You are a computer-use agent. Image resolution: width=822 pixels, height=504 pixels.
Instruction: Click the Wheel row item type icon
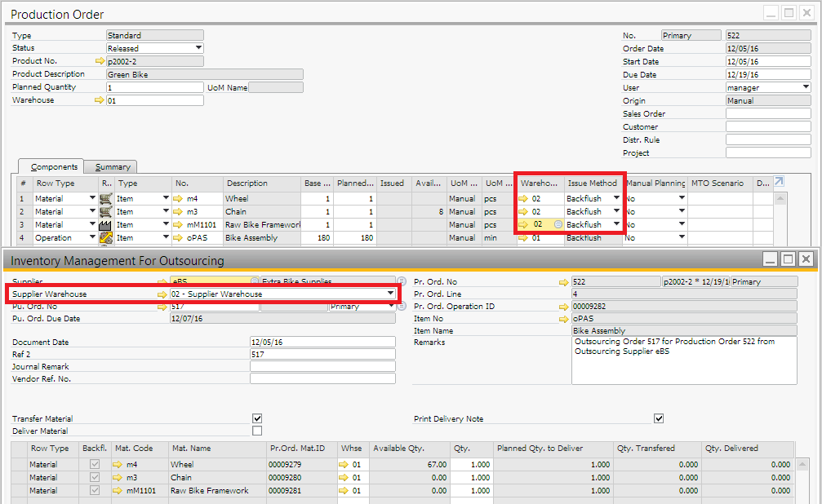[105, 198]
